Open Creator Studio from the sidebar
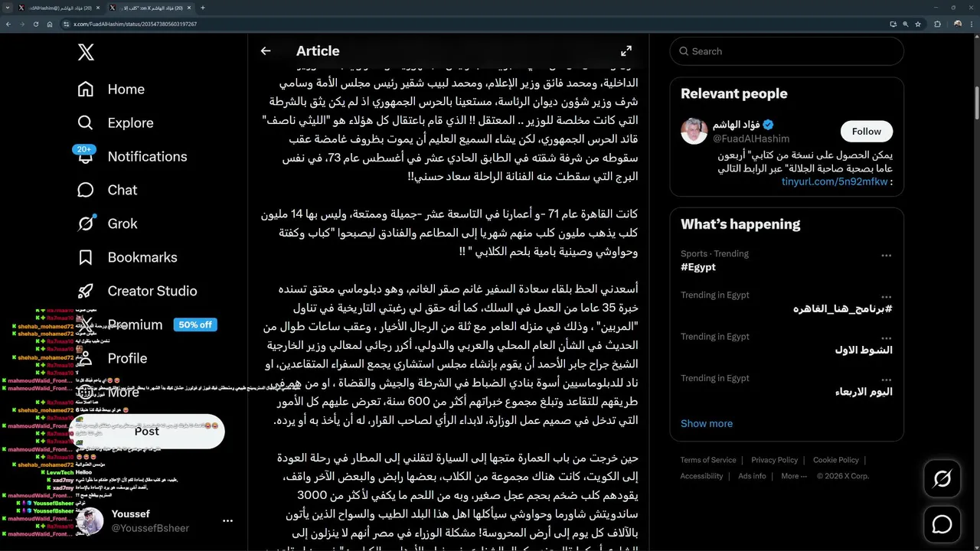980x551 pixels. pos(137,291)
